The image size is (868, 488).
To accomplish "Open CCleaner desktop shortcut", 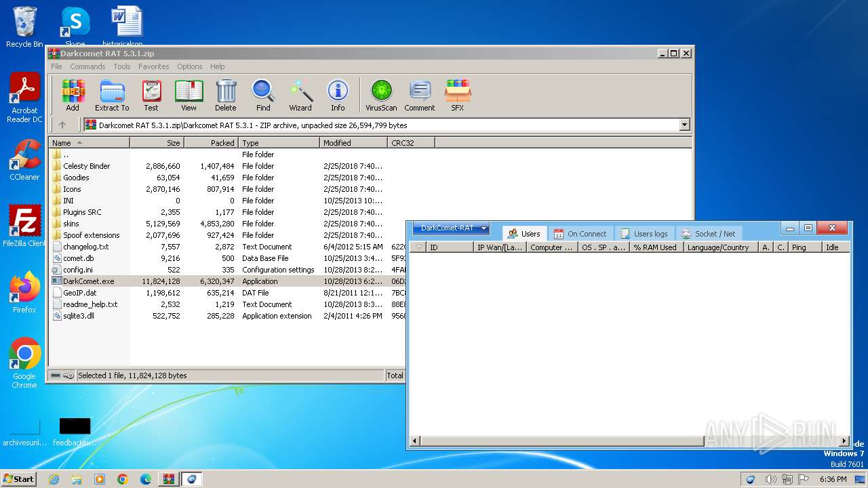I will pos(24,160).
